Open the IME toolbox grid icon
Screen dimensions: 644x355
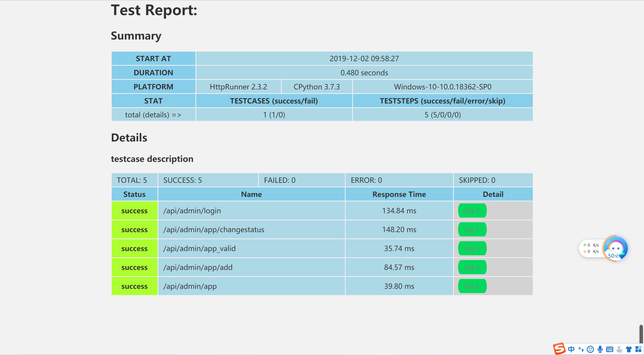(638, 349)
